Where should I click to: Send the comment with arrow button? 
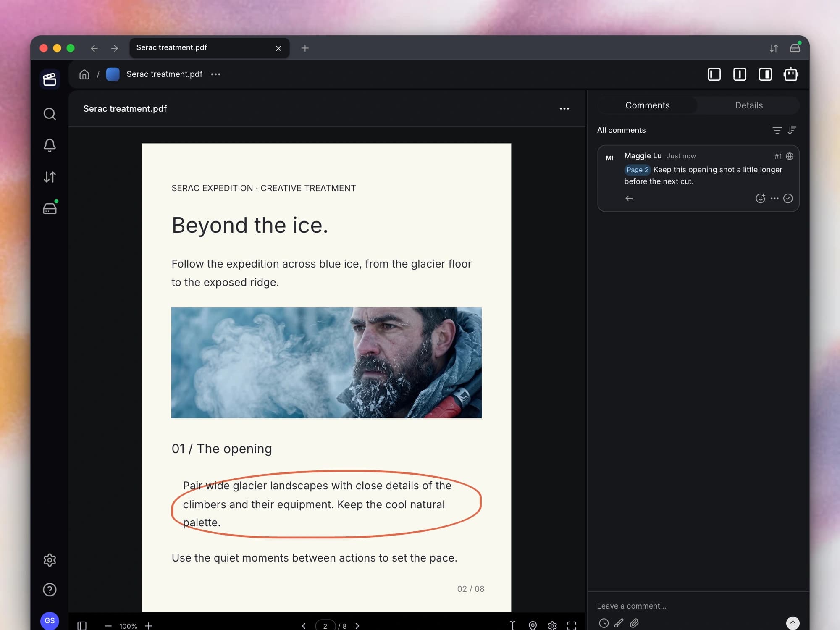(x=793, y=623)
